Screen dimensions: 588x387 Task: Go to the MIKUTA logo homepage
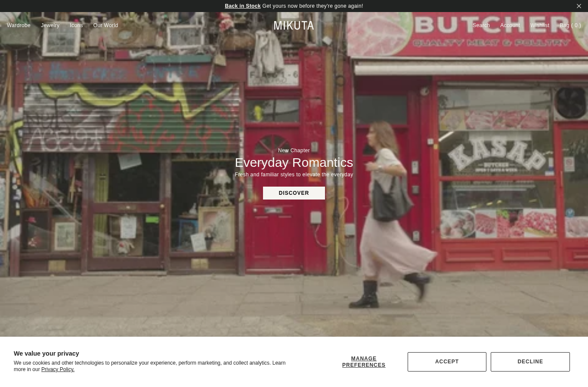[294, 25]
